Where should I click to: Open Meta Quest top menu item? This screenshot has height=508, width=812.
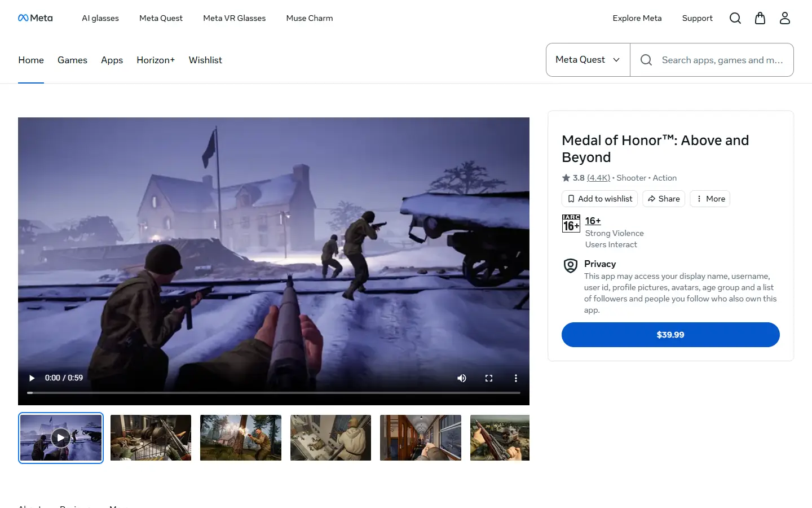coord(161,18)
